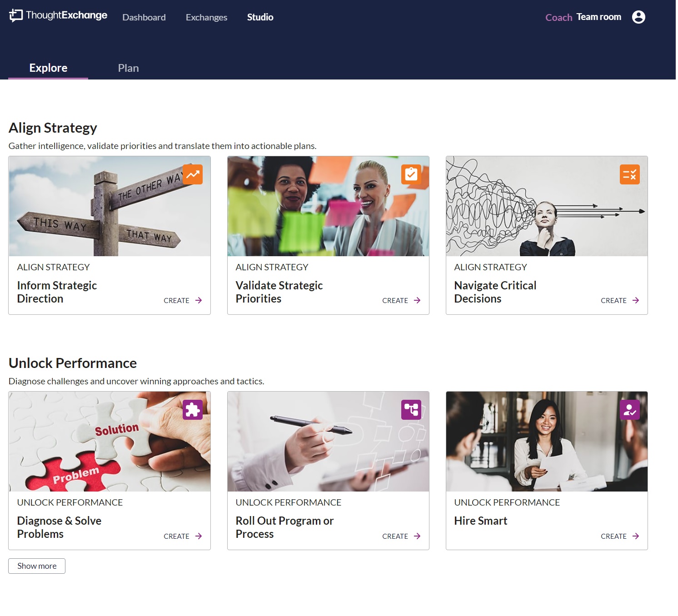Click the arrow next to Create on Validate Strategic Priorities

(x=417, y=300)
